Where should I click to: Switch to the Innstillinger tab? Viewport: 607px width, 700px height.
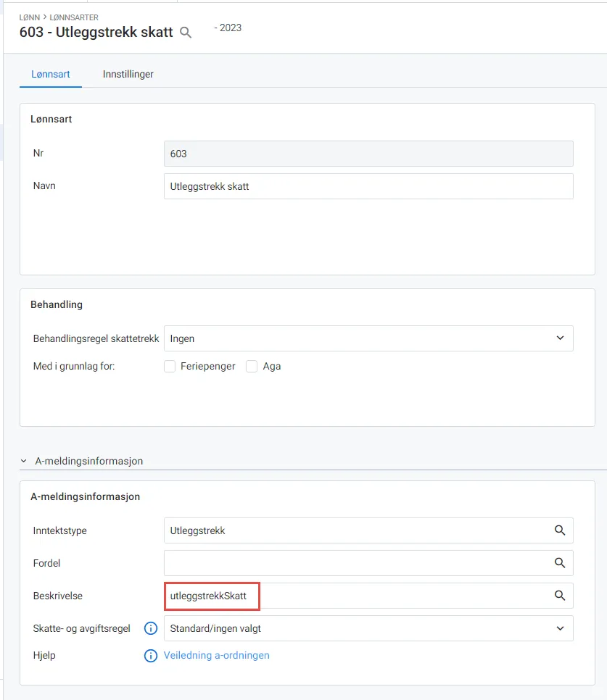click(128, 74)
